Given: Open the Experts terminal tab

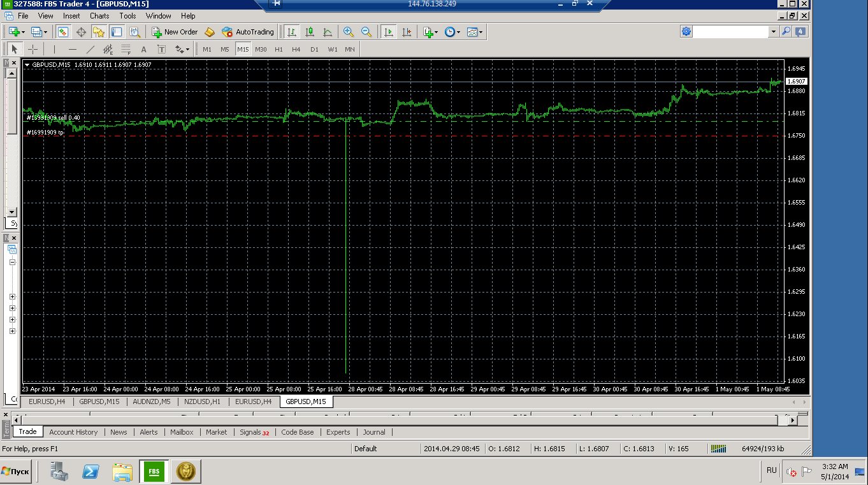Looking at the screenshot, I should pos(338,432).
